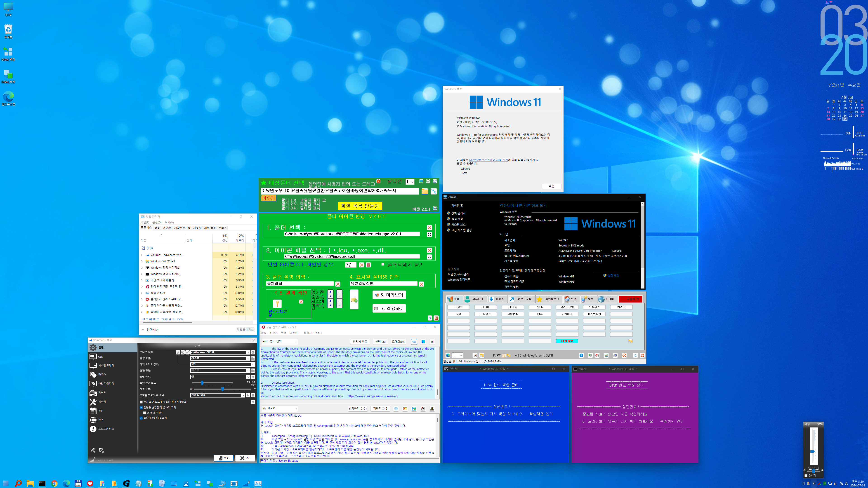The height and width of the screenshot is (488, 868).
Task: Click the red prohibited circle icon in the bookmark manager
Action: point(624,355)
